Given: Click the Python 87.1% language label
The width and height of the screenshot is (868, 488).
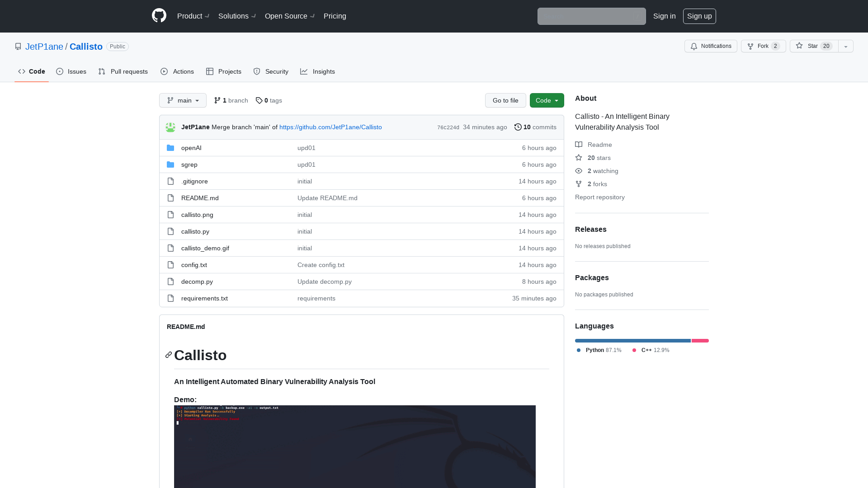Looking at the screenshot, I should [599, 350].
